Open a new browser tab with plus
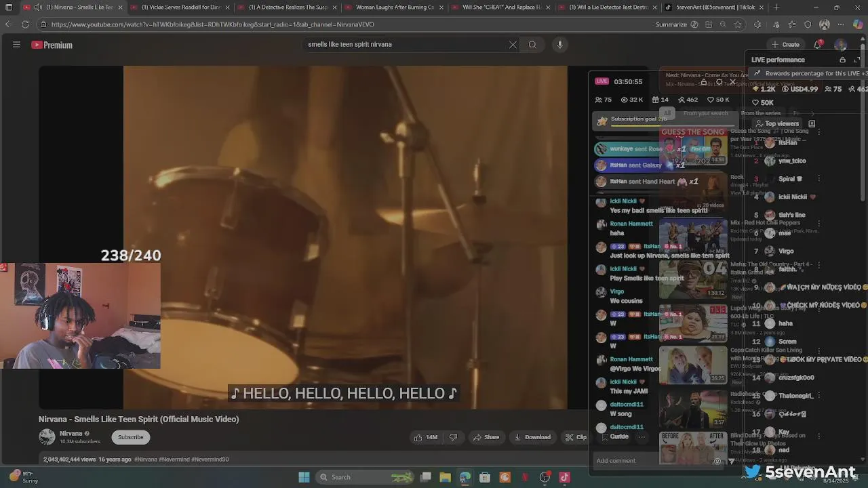Image resolution: width=868 pixels, height=488 pixels. [x=776, y=7]
